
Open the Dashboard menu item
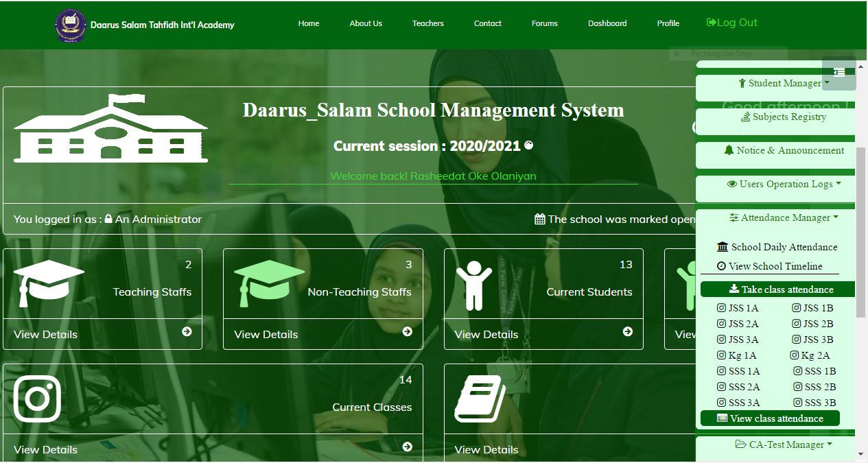607,23
